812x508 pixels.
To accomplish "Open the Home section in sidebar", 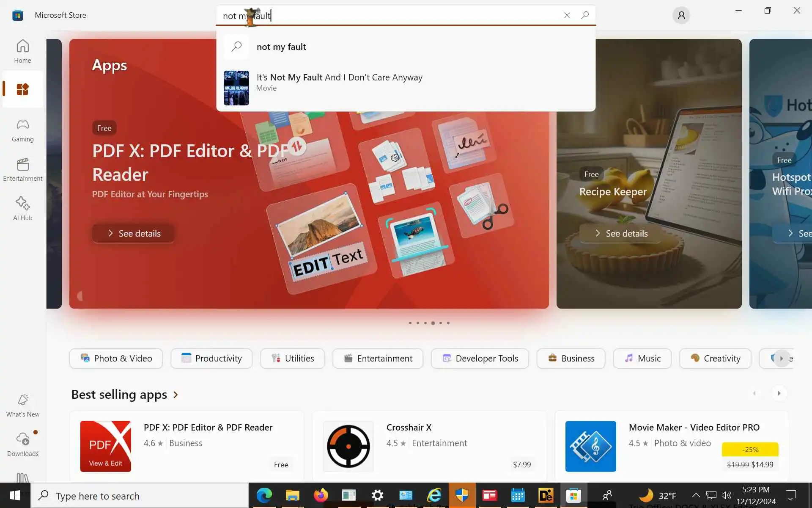I will click(22, 51).
